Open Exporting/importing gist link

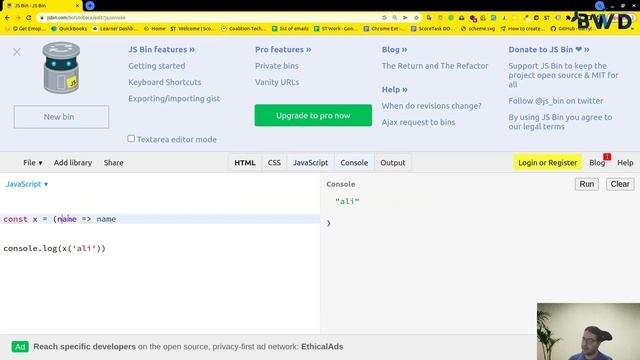pos(174,98)
